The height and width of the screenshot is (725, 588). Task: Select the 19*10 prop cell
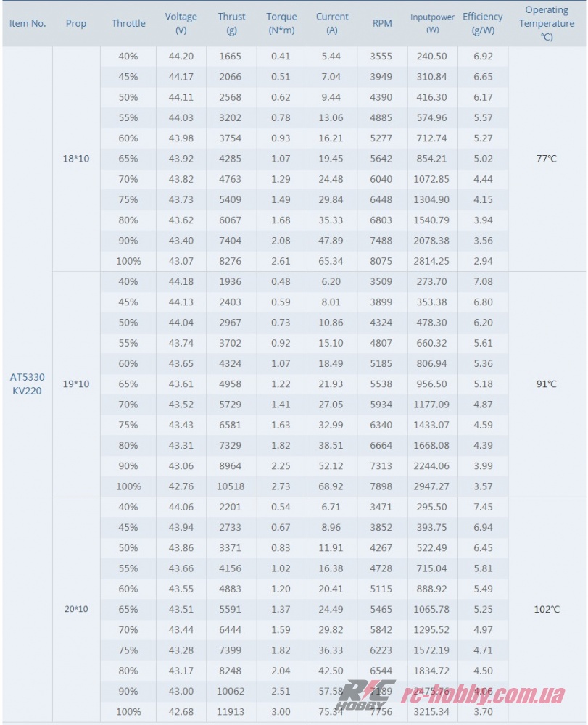coord(76,384)
